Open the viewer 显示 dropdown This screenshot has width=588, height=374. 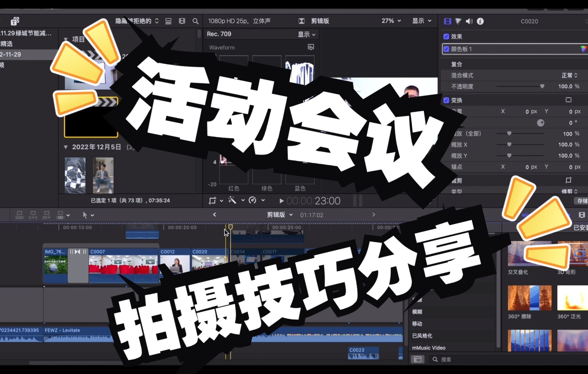[x=422, y=21]
